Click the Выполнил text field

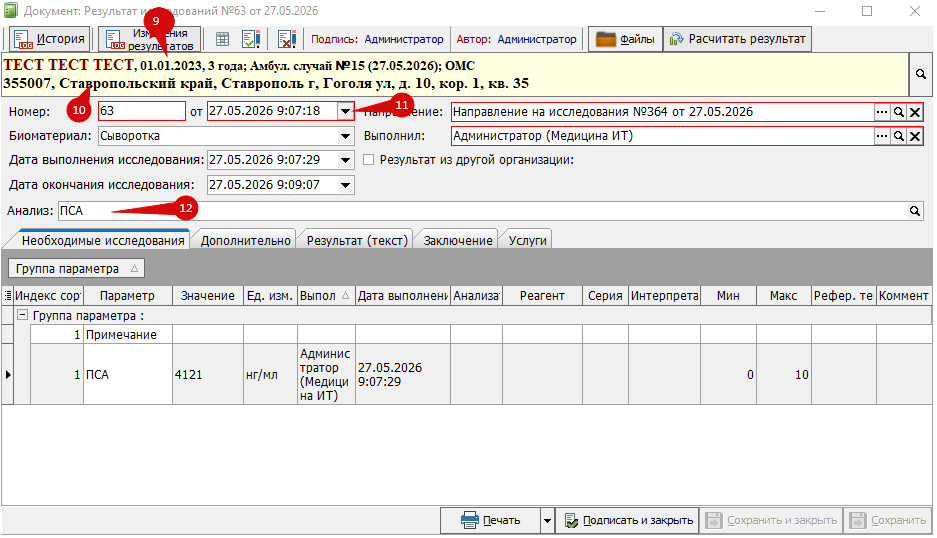click(x=662, y=136)
